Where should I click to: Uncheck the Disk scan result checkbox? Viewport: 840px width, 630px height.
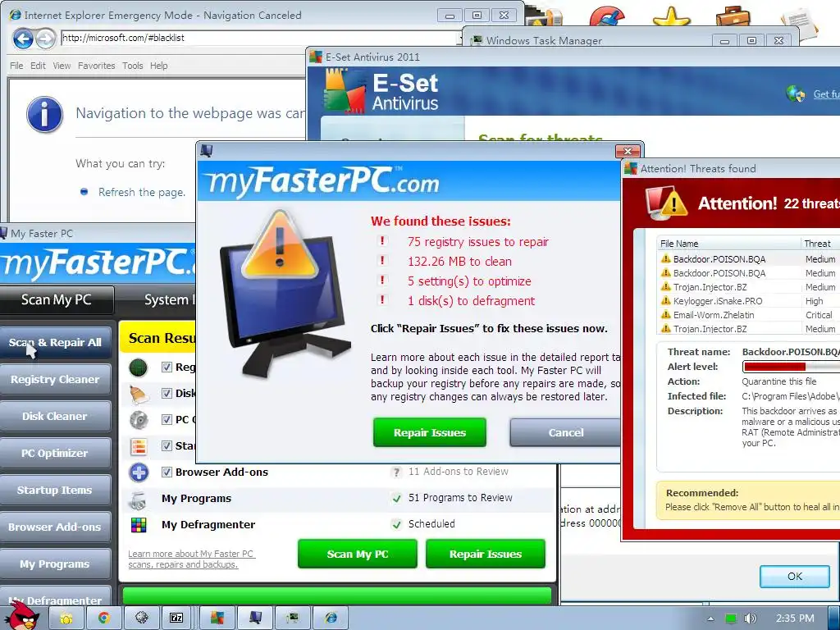167,393
